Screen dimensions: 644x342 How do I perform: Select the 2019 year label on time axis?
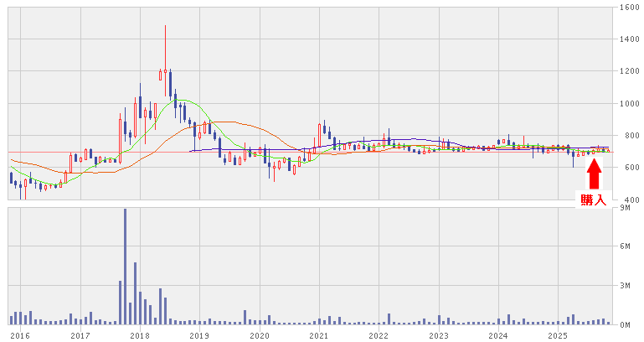pyautogui.click(x=199, y=335)
